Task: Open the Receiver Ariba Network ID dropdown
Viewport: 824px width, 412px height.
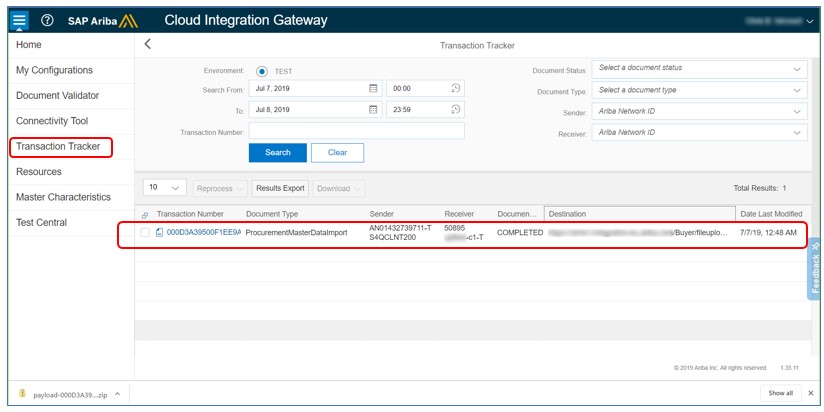Action: [699, 132]
